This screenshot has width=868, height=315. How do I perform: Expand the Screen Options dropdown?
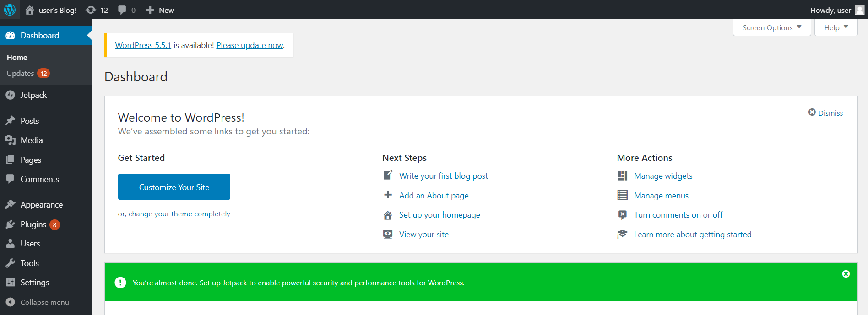pos(771,28)
